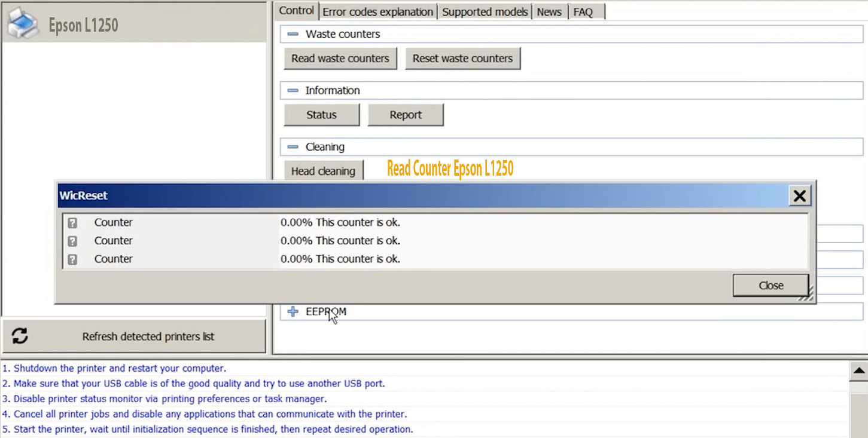Collapse the Waste counters section
This screenshot has height=438, width=868.
[x=293, y=34]
